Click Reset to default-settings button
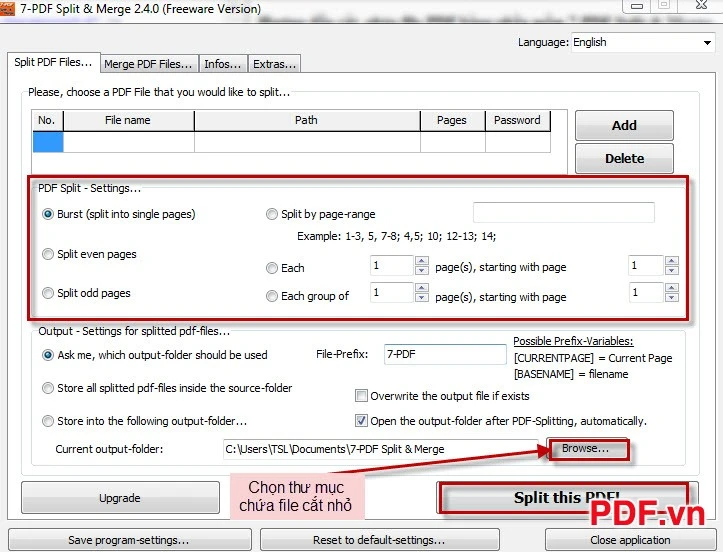Viewport: 723px width, 552px height. tap(379, 540)
